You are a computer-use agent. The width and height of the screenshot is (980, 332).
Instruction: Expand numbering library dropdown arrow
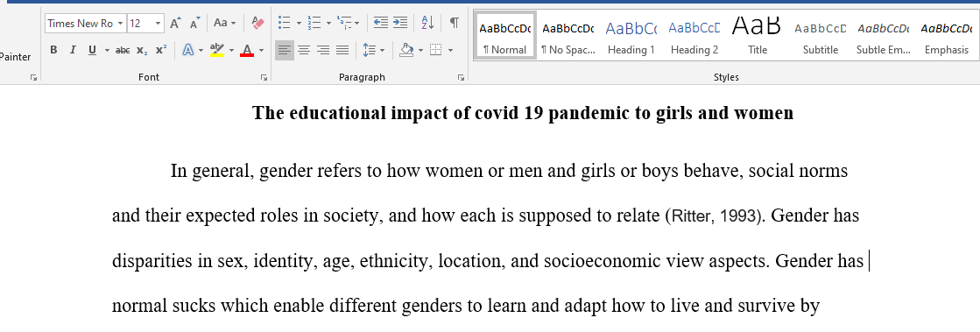tap(328, 24)
